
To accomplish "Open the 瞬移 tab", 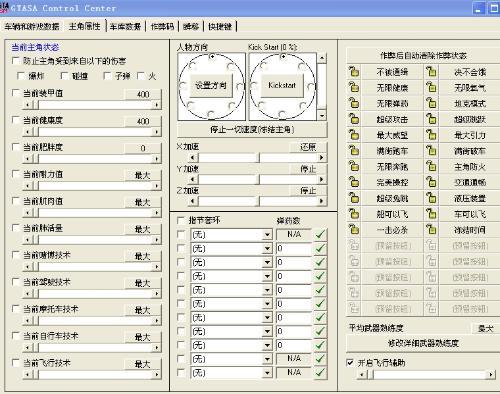I will (191, 26).
